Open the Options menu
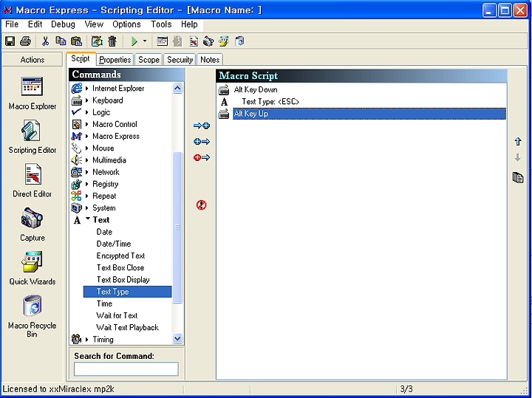This screenshot has height=398, width=532. pyautogui.click(x=126, y=24)
